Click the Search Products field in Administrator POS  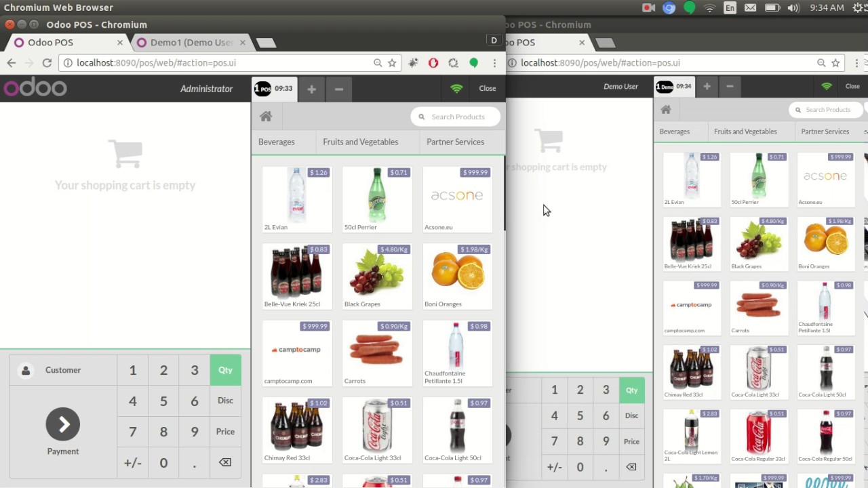coord(456,117)
